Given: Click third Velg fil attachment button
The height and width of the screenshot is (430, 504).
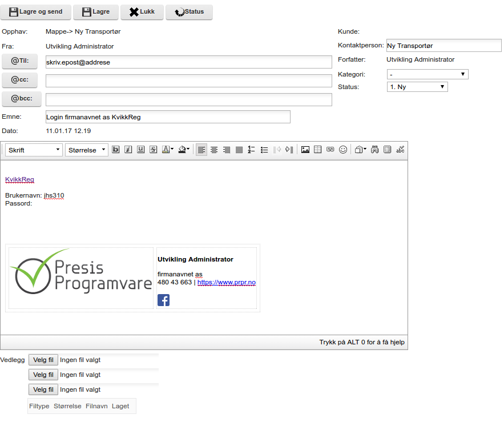Looking at the screenshot, I should pos(43,389).
